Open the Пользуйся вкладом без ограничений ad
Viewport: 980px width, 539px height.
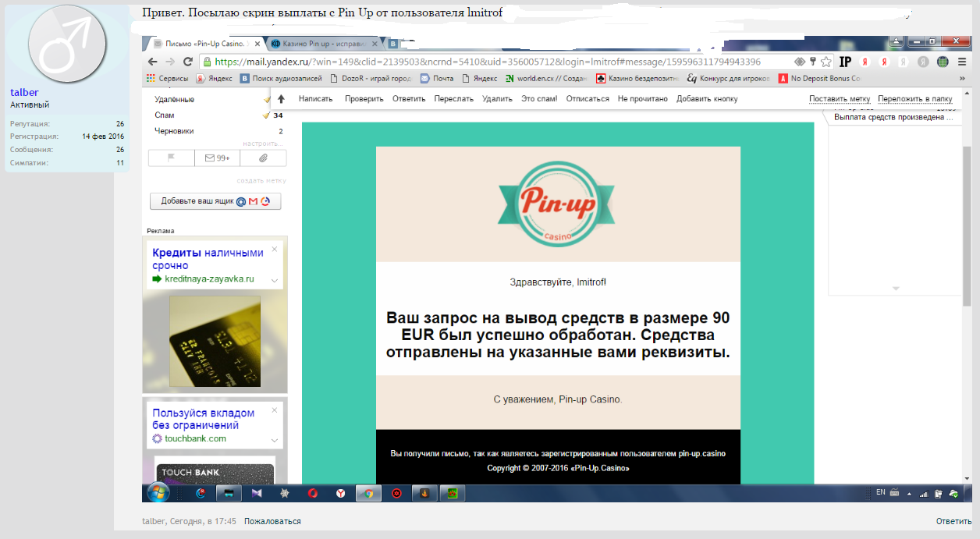(204, 420)
